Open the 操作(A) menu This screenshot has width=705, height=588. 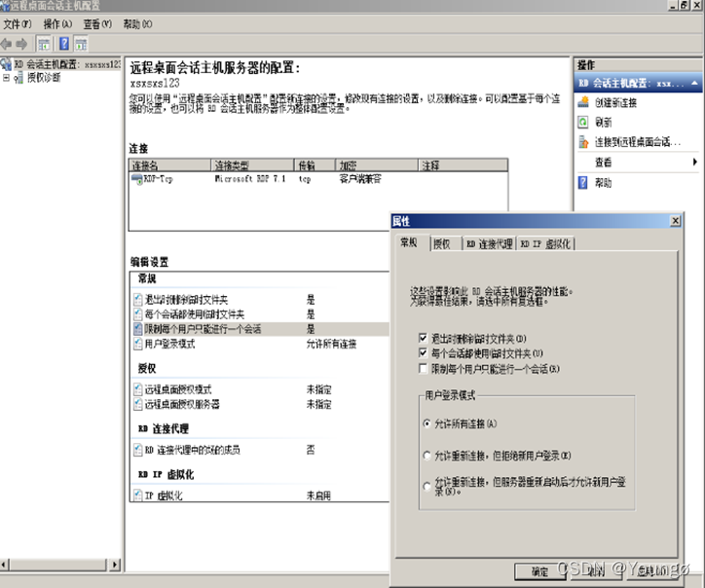pos(57,24)
